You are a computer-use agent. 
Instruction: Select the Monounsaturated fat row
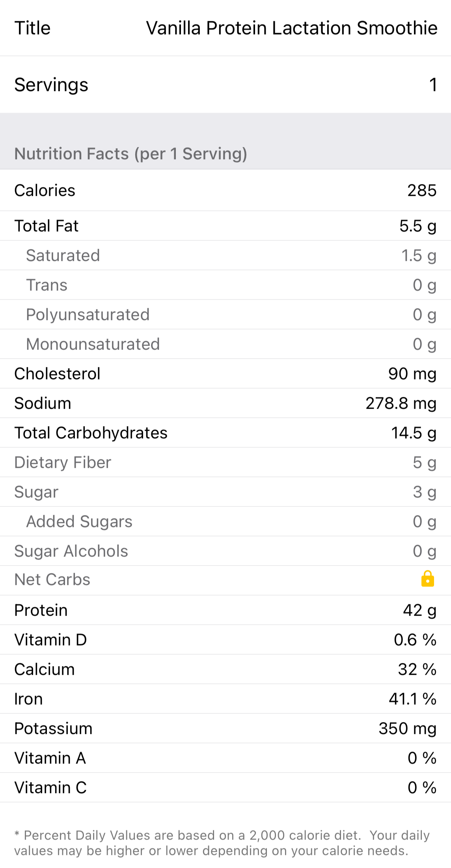[225, 344]
